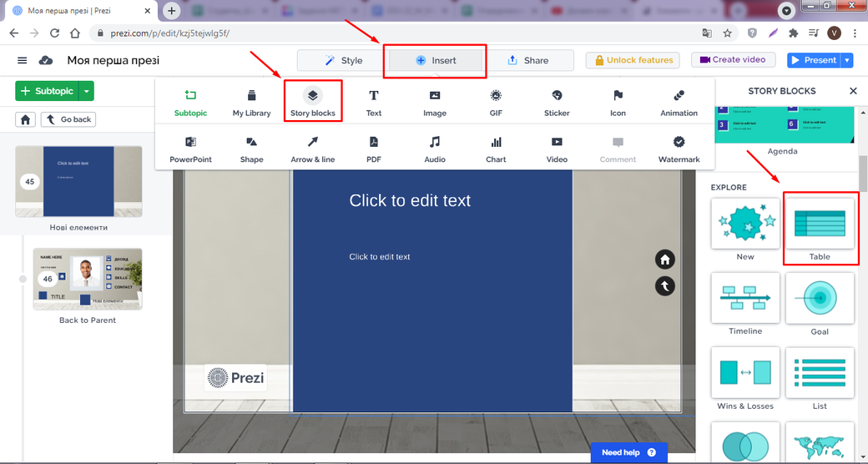Viewport: 868px width, 464px height.
Task: Click the Create video button
Action: pyautogui.click(x=733, y=60)
